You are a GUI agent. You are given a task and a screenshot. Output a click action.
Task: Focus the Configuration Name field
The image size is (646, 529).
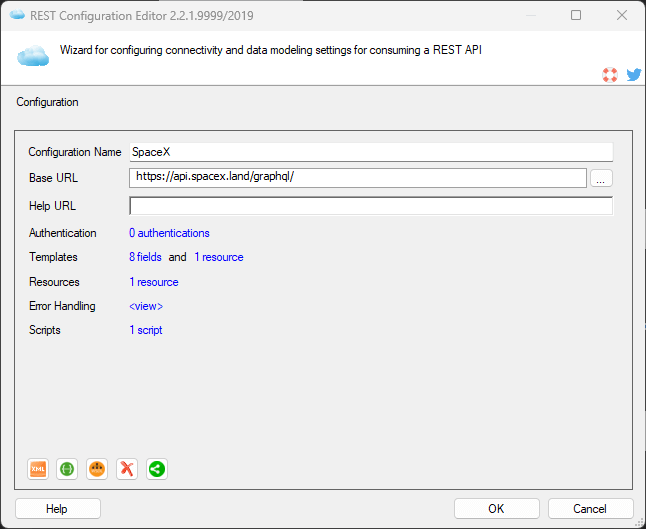pos(371,152)
